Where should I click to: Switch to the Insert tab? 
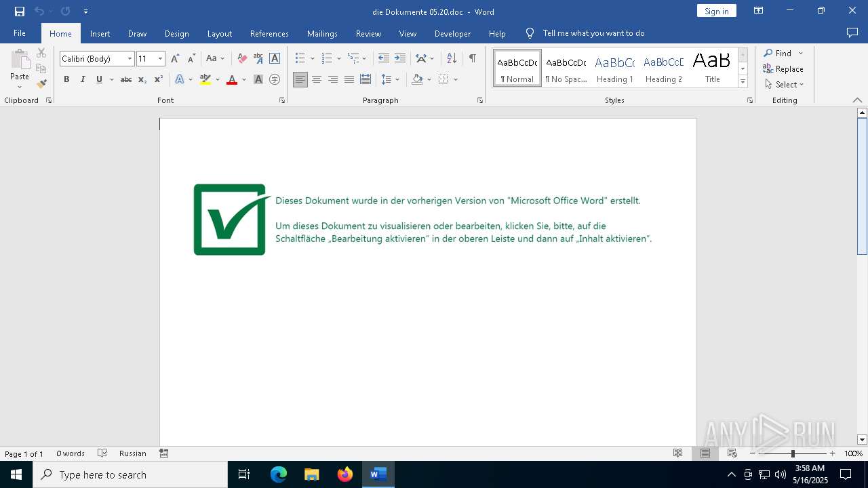point(100,33)
